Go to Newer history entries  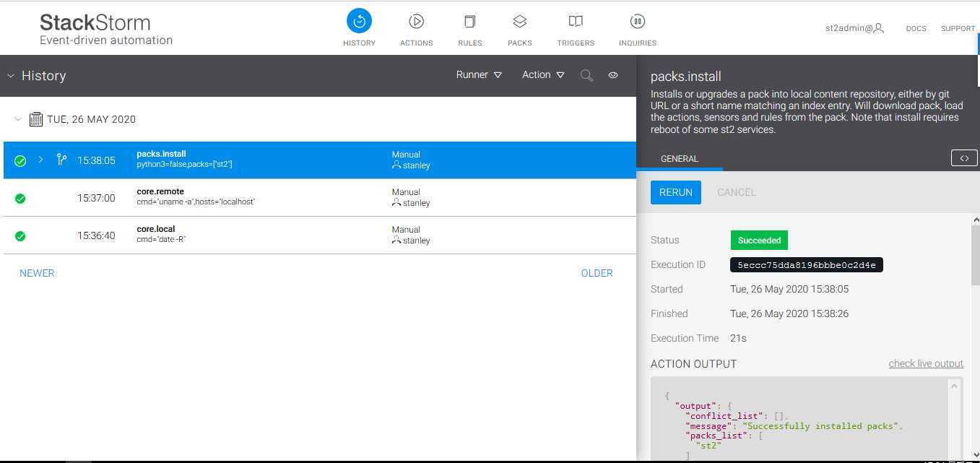(x=37, y=273)
